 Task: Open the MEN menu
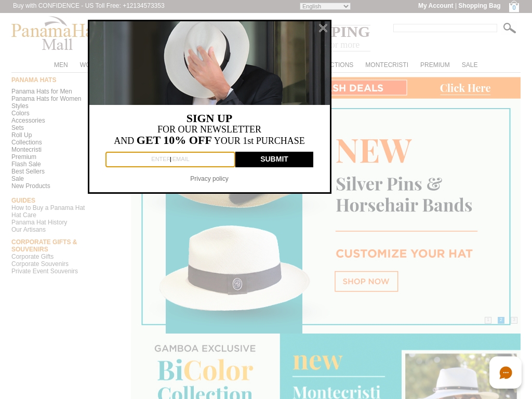(61, 65)
